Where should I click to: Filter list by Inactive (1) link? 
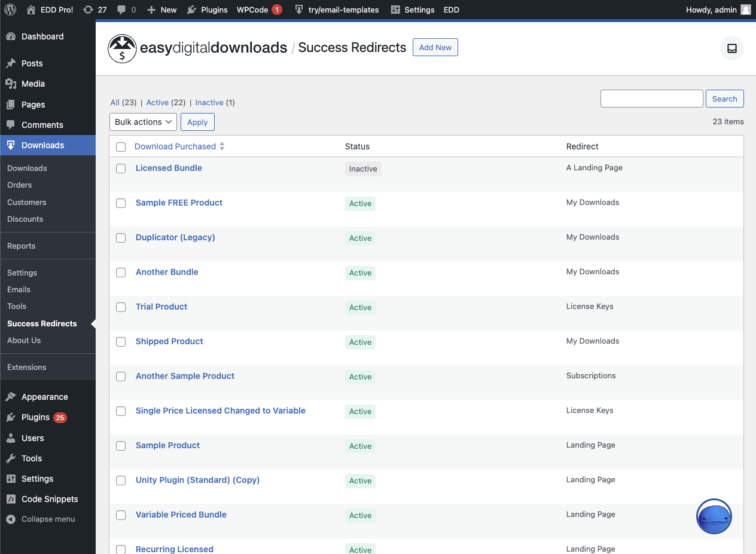coord(209,102)
